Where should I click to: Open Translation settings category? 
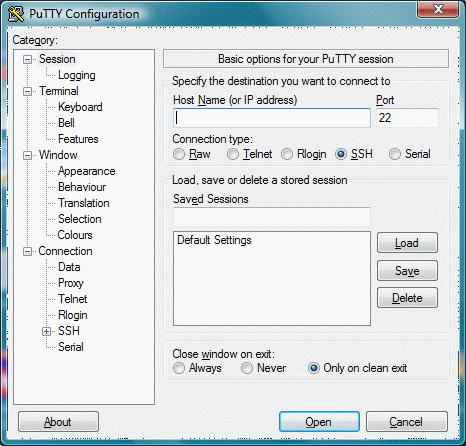[x=84, y=203]
